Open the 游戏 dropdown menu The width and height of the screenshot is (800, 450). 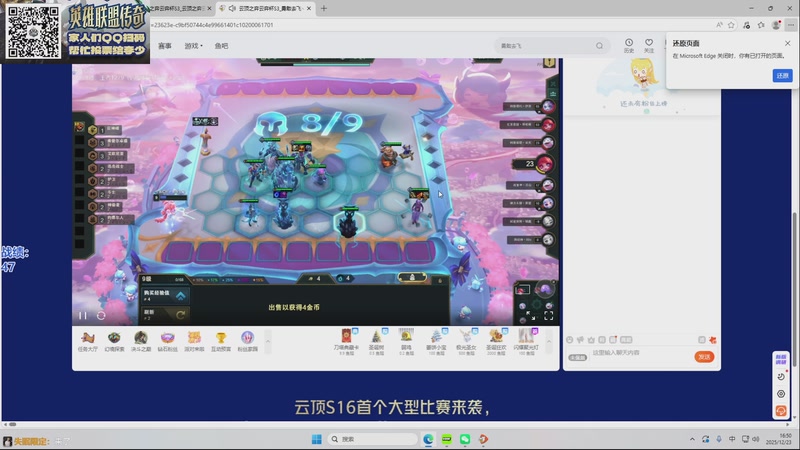[193, 46]
